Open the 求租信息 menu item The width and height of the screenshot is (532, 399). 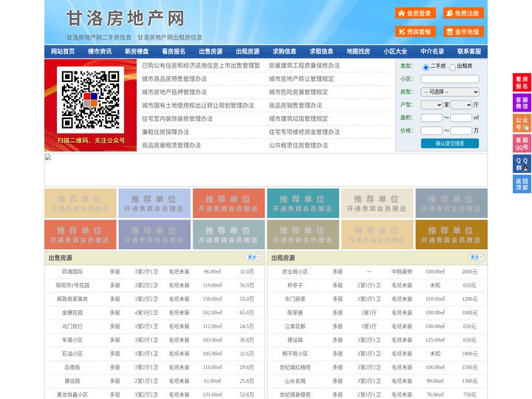click(321, 52)
